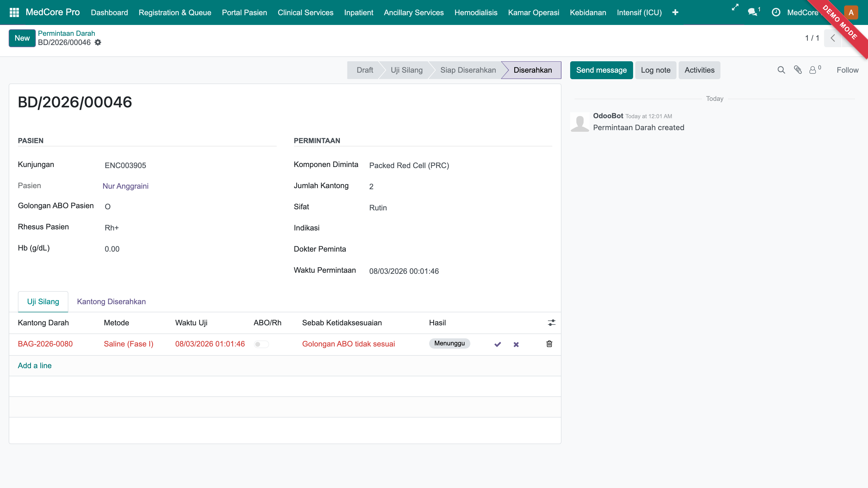This screenshot has height=488, width=868.
Task: Click Send message button
Action: click(x=601, y=70)
